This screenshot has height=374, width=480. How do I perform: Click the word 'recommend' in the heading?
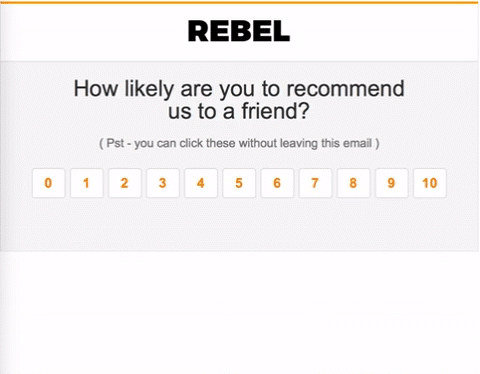click(345, 89)
